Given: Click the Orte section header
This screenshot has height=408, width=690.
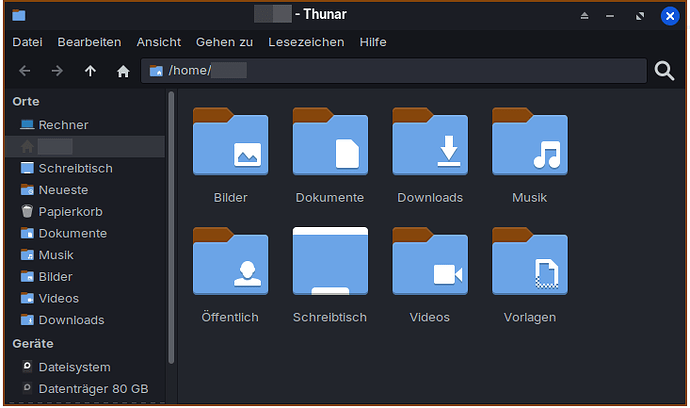Looking at the screenshot, I should click(x=26, y=102).
